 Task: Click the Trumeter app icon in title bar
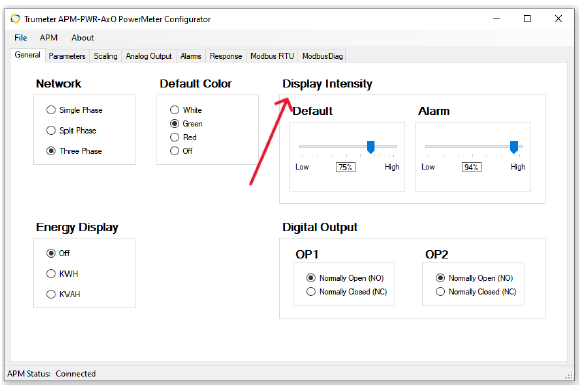(15, 18)
